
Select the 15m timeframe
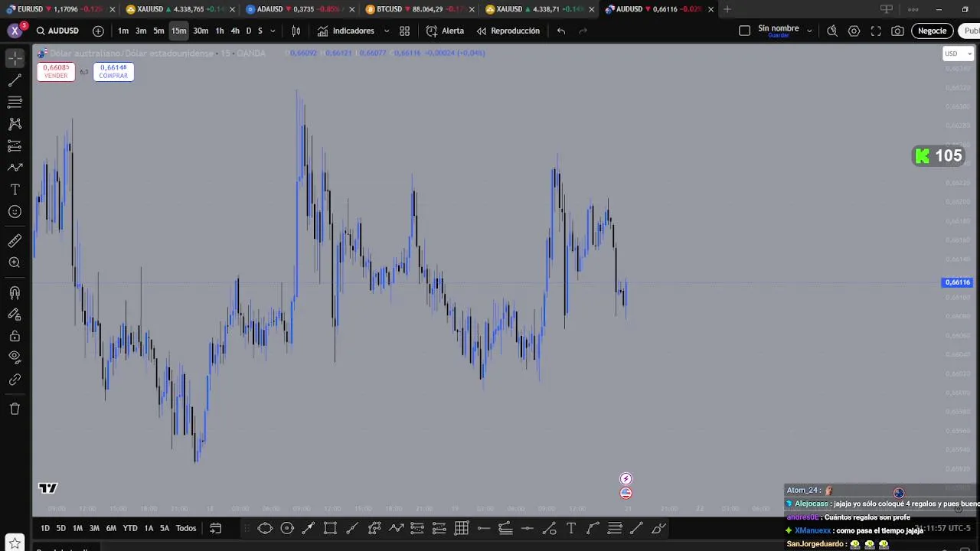179,31
